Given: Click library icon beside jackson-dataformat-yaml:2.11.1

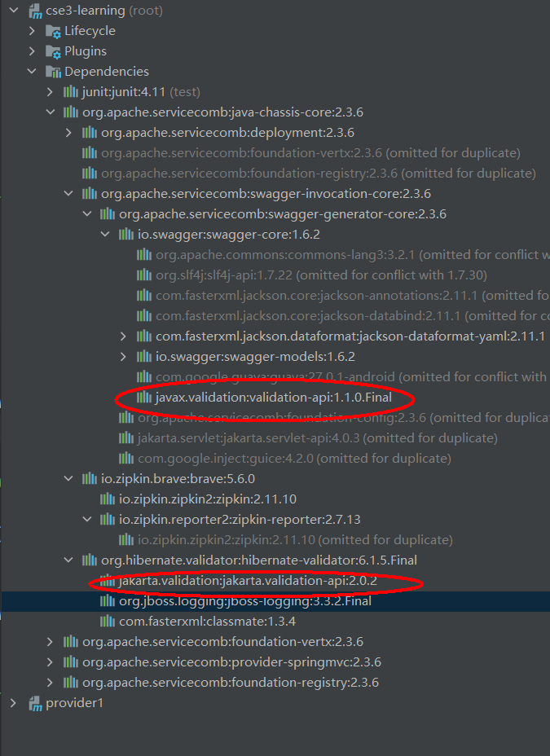Looking at the screenshot, I should (144, 336).
